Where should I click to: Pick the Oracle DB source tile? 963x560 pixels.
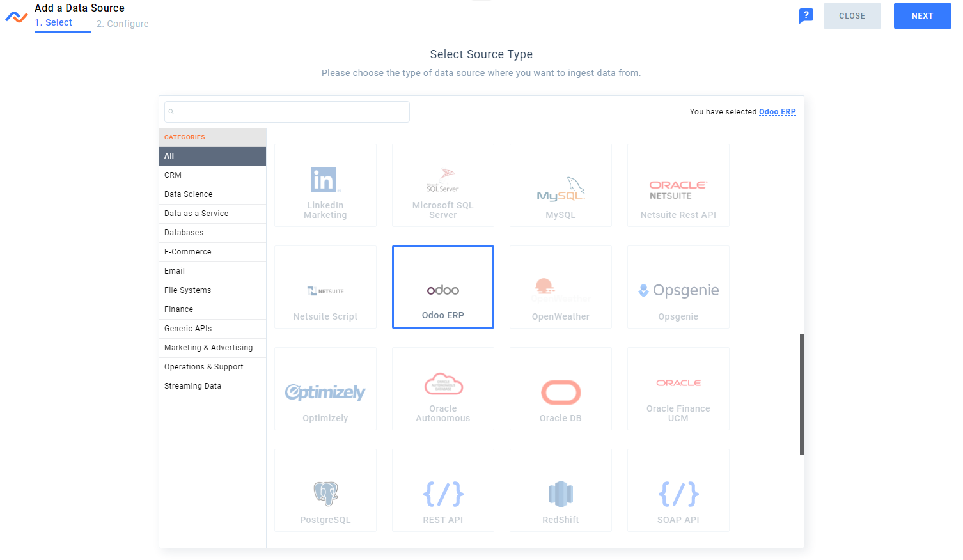tap(561, 389)
